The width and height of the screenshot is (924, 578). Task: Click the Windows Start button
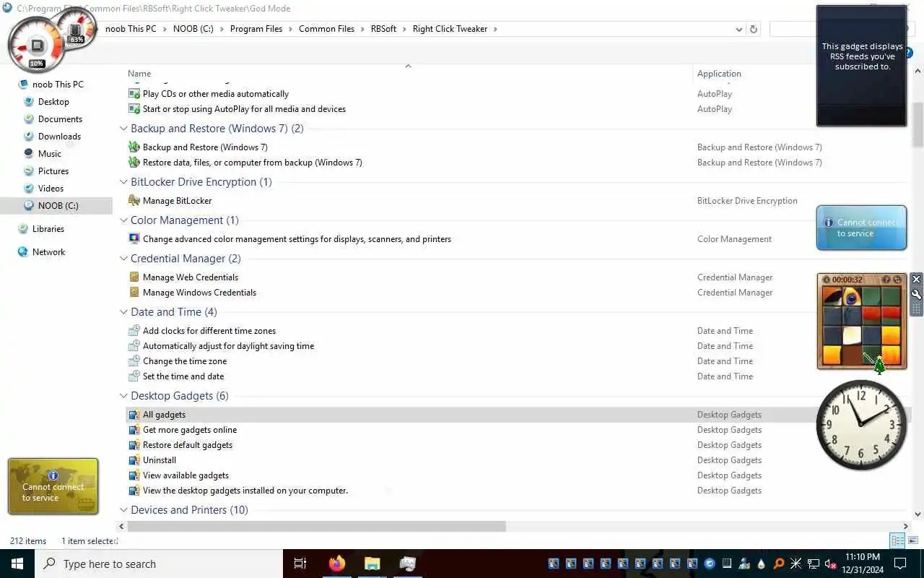(x=17, y=564)
